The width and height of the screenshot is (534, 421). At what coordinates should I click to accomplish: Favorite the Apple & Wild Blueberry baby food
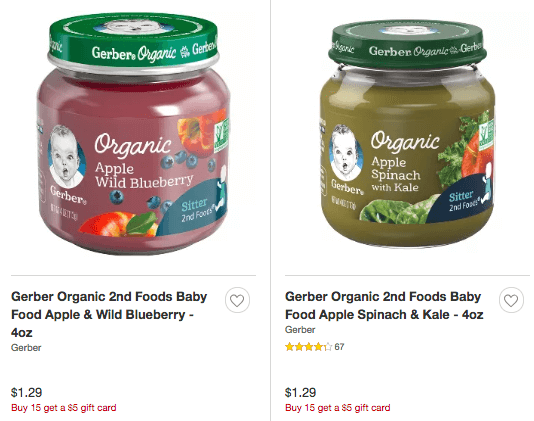tap(237, 300)
